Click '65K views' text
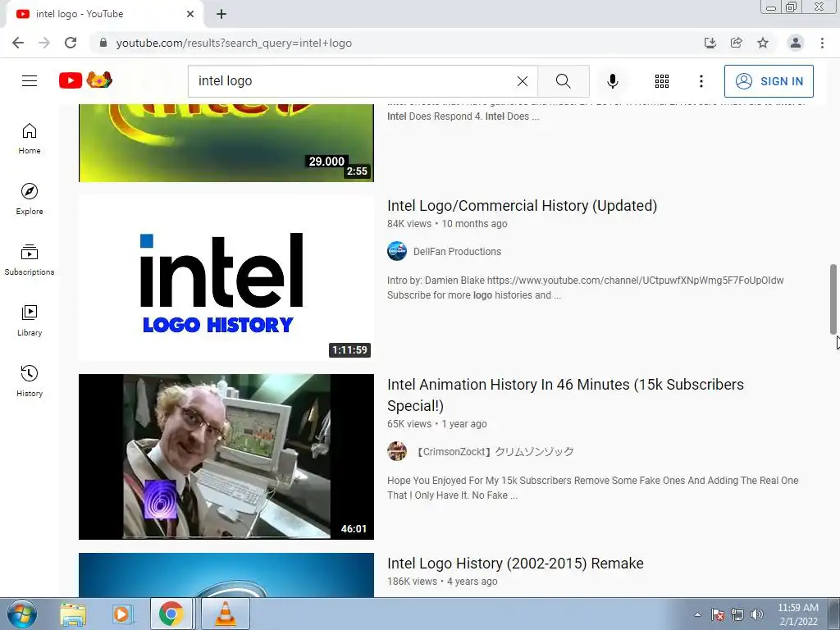 click(x=409, y=424)
